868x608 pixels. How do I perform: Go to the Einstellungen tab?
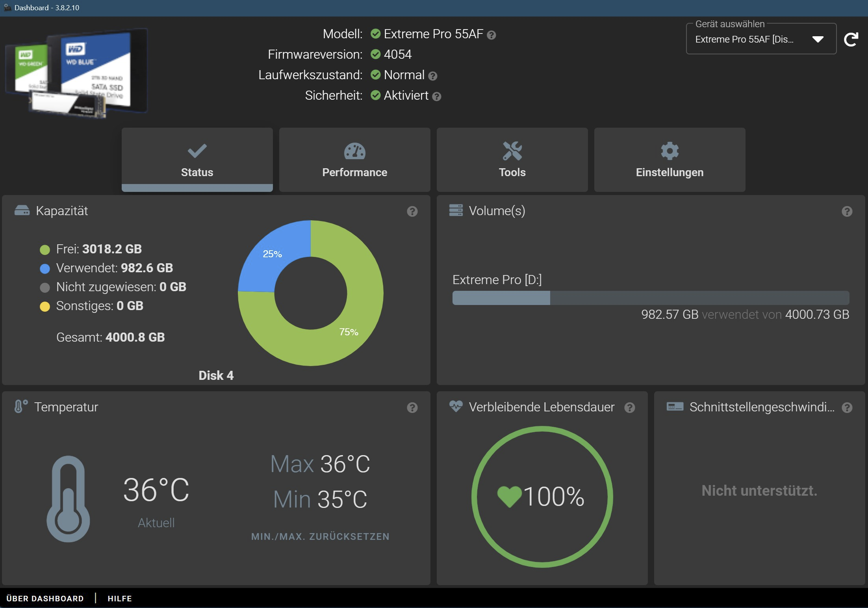670,160
